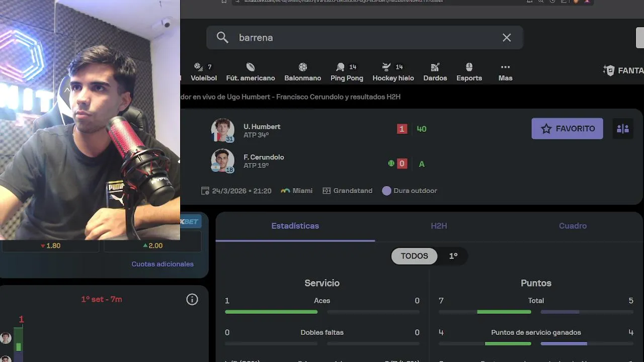Open the Voleibol sport category
This screenshot has height=362, width=644.
coord(204,72)
